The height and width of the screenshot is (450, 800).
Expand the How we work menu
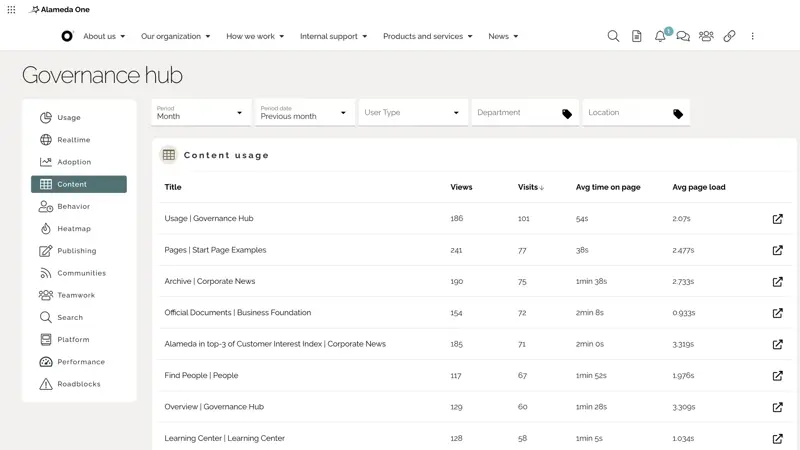click(255, 36)
